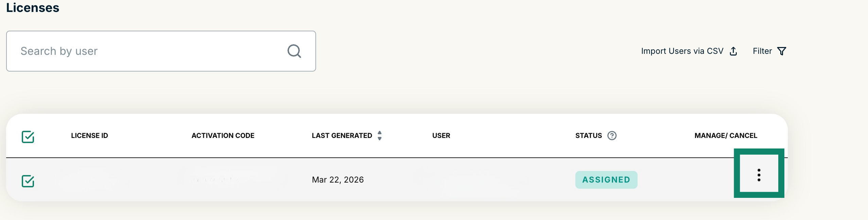Click the help icon next to STATUS
868x220 pixels.
(612, 136)
